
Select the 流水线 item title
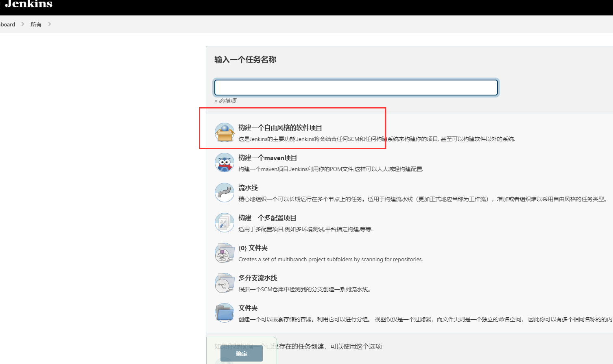(248, 188)
